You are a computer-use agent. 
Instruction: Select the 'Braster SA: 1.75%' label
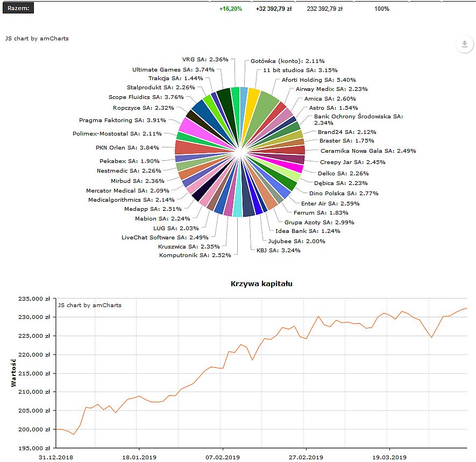347,140
